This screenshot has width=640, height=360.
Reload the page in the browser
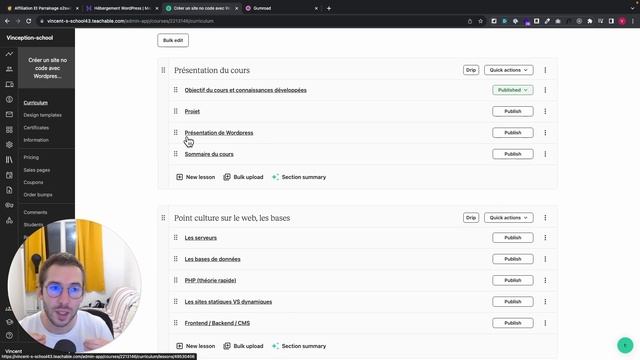[29, 21]
